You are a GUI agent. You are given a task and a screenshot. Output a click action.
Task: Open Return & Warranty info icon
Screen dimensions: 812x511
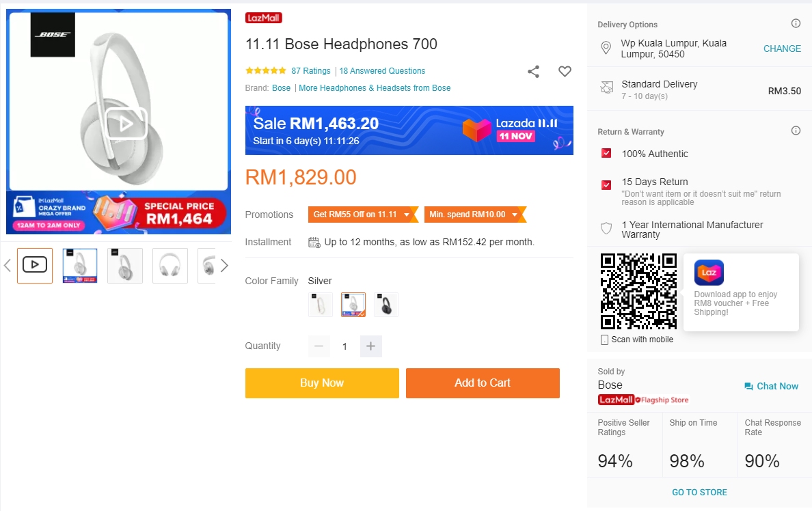click(x=796, y=131)
